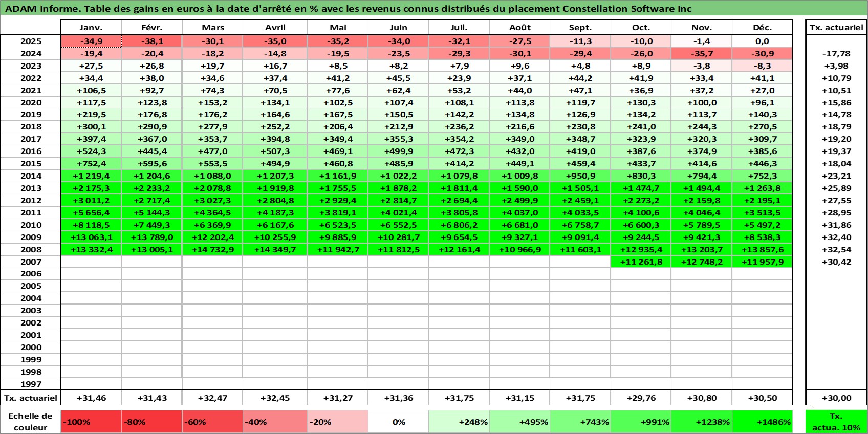
Task: Select cell '+106,5' in 2021 row
Action: (91, 91)
